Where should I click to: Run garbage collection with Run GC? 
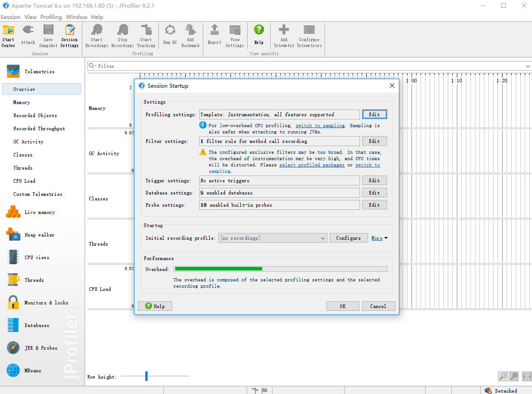click(x=170, y=35)
